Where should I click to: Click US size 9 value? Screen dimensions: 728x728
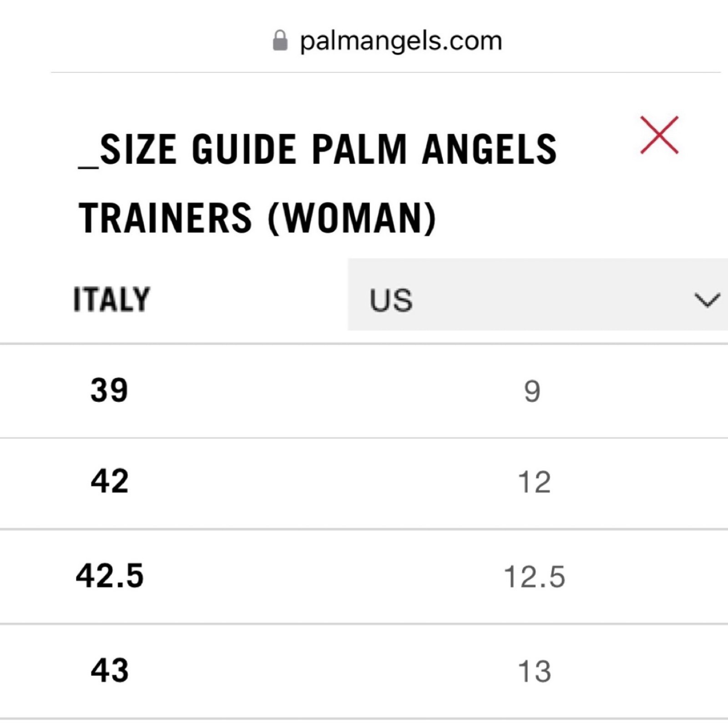(532, 392)
